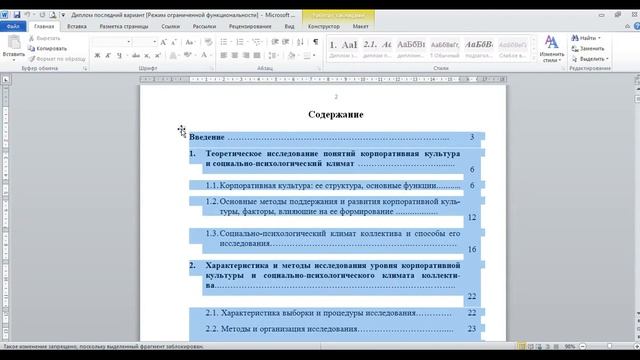The image size is (640, 360).
Task: Switch to the Рецензирование tab
Action: (250, 26)
